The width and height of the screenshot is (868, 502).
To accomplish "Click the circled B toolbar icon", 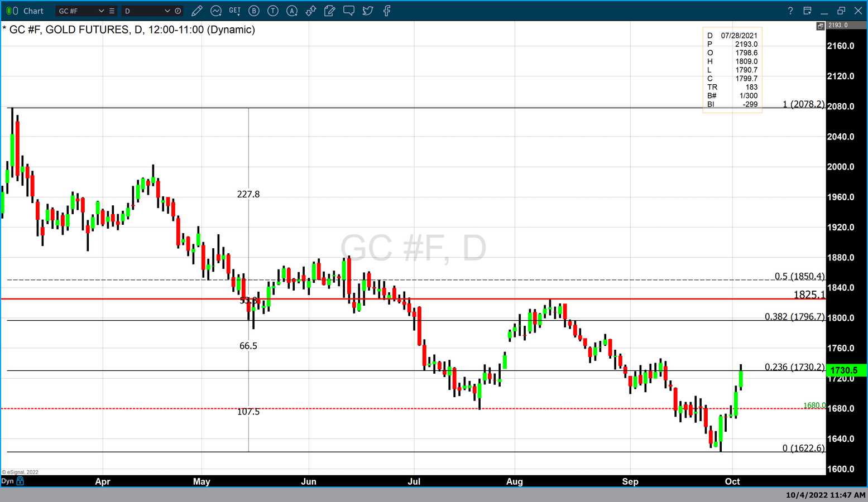I will coord(254,11).
